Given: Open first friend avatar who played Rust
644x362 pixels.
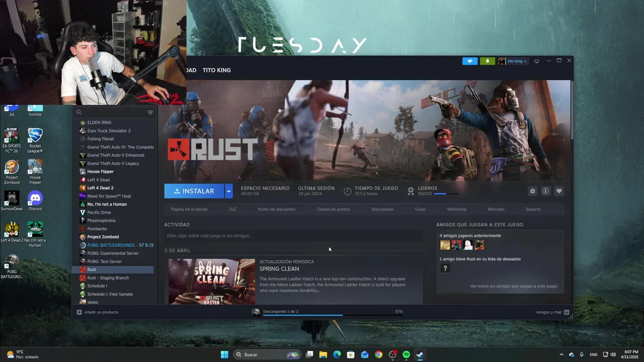Looking at the screenshot, I should [x=445, y=245].
